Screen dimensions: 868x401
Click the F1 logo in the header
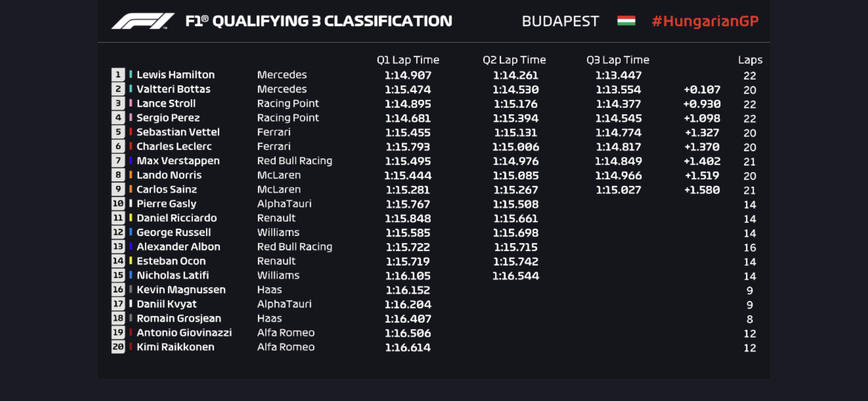(x=142, y=21)
